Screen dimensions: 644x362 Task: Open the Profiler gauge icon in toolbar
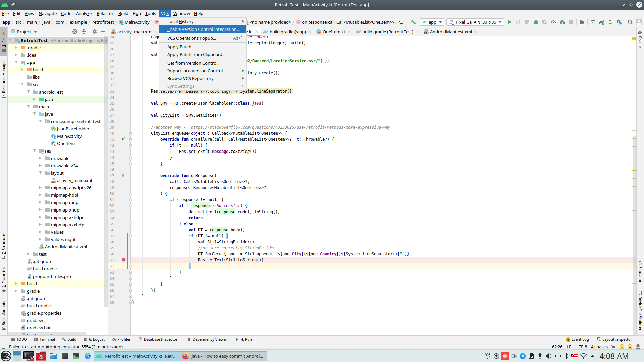553,22
